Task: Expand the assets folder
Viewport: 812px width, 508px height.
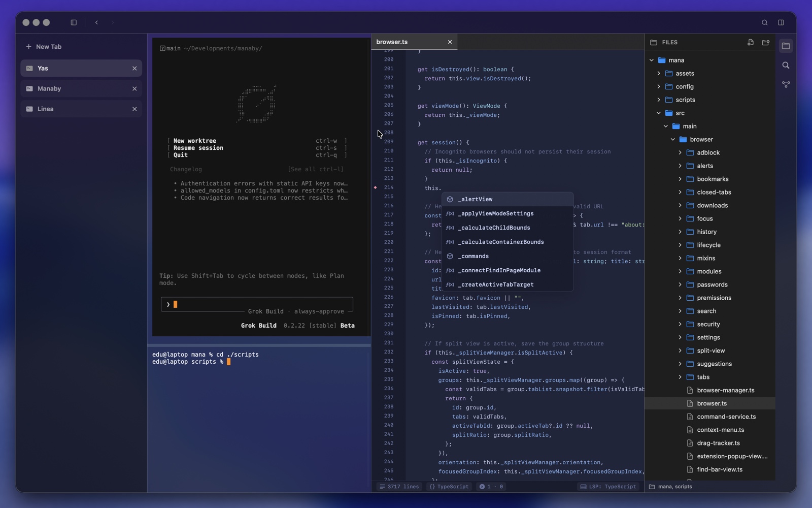Action: (x=659, y=73)
